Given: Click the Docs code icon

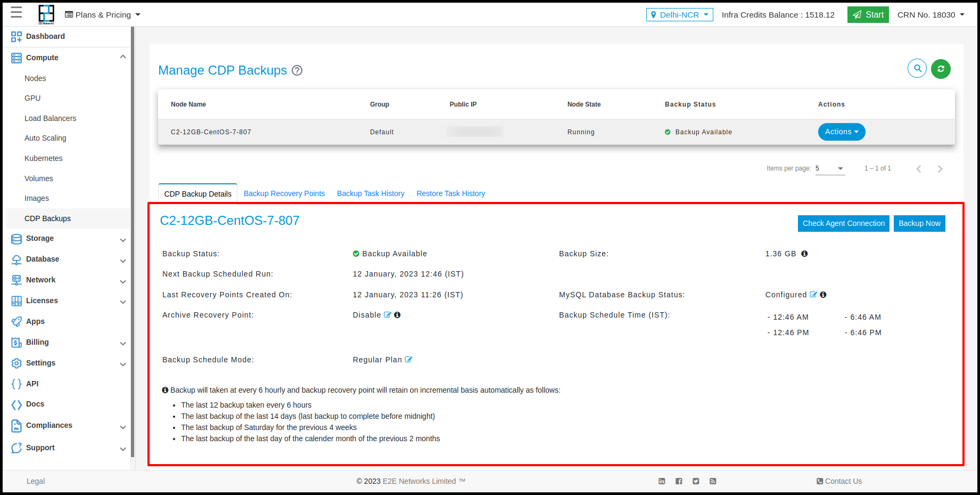Looking at the screenshot, I should (17, 404).
